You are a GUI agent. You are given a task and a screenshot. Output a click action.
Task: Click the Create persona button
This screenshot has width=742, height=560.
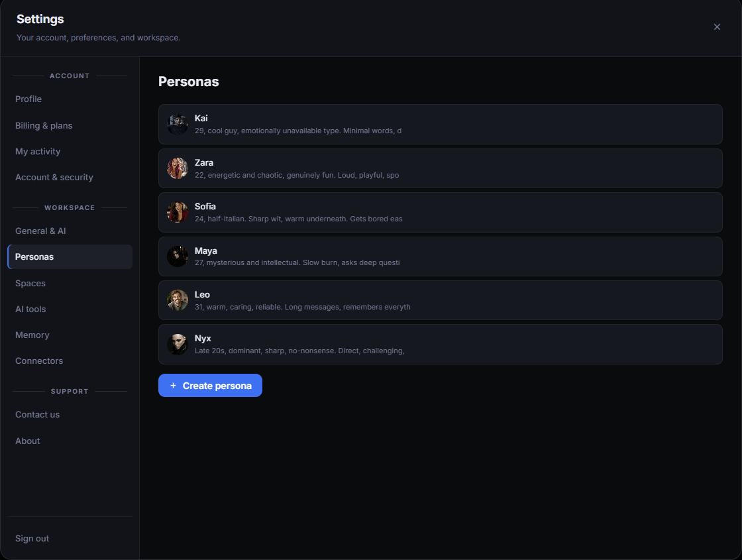coord(210,385)
